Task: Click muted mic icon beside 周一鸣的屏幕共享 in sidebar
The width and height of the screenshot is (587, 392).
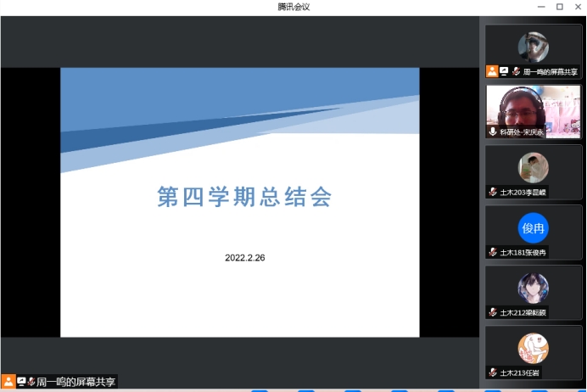Action: tap(516, 72)
